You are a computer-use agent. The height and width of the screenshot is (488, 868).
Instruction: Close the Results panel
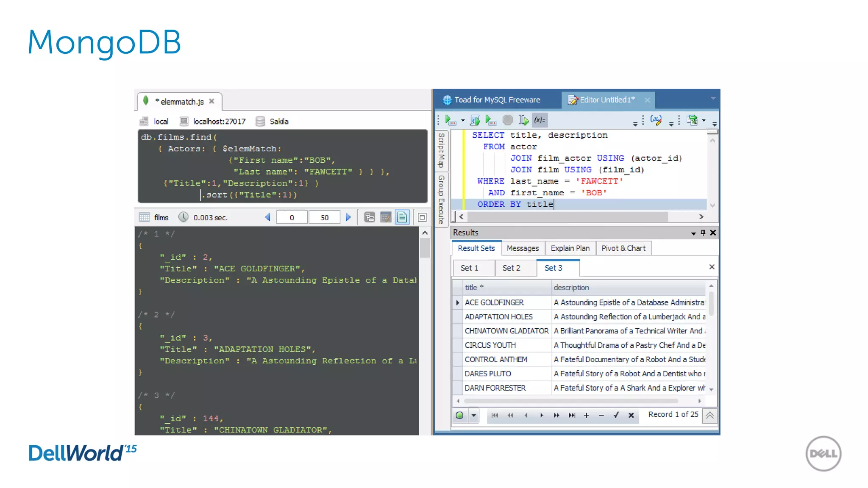pyautogui.click(x=713, y=233)
